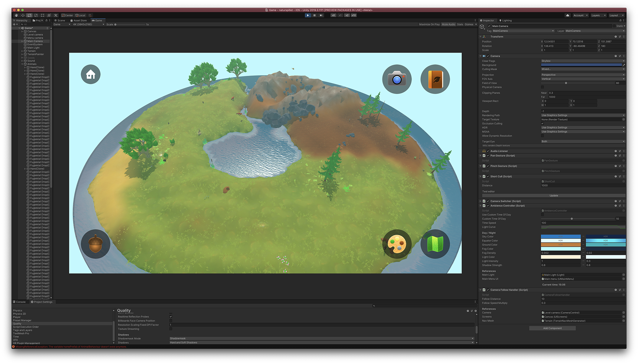The height and width of the screenshot is (364, 638).
Task: Select the Rotate tool in the toolbar
Action: (x=29, y=15)
